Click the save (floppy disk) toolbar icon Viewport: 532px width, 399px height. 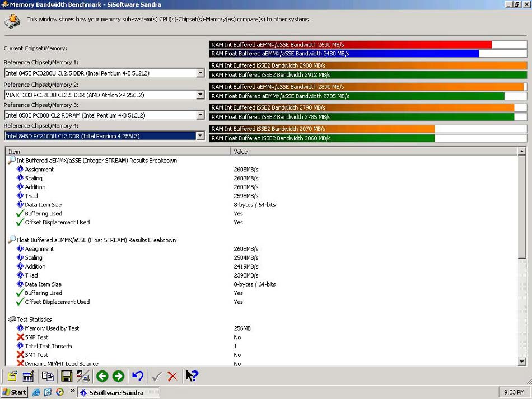click(x=67, y=376)
